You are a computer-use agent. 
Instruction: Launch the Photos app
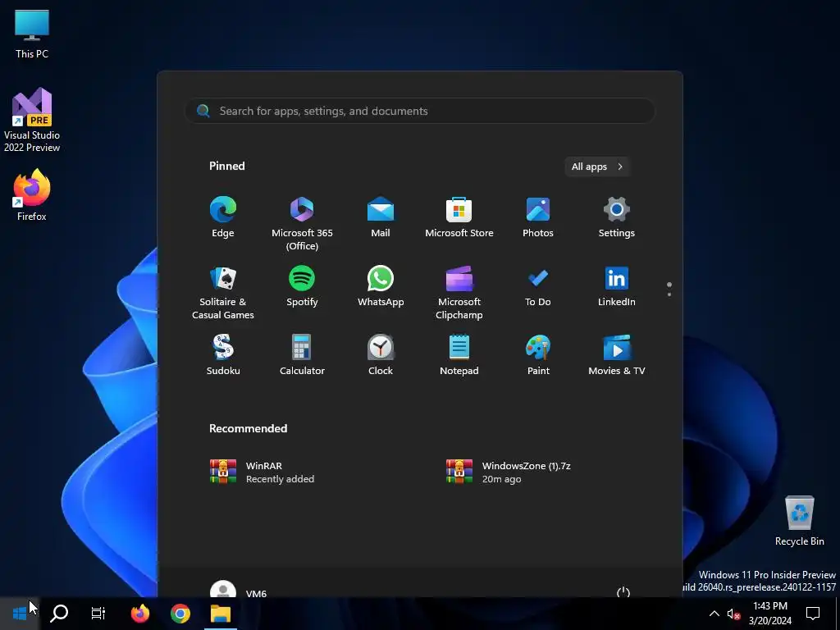[x=538, y=217]
